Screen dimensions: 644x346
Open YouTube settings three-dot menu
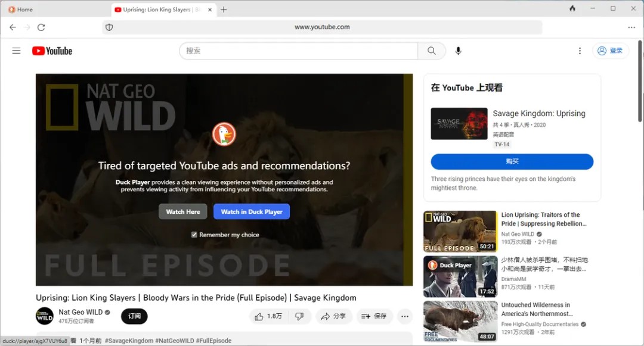click(x=580, y=51)
